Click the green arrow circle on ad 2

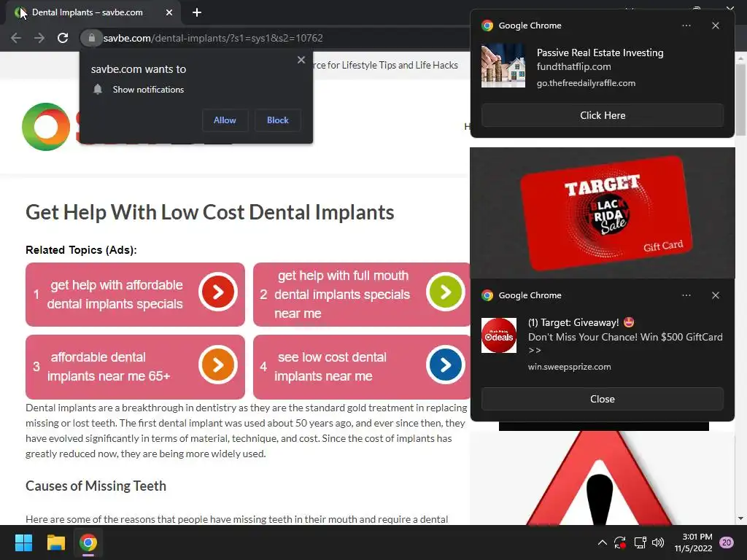[446, 292]
